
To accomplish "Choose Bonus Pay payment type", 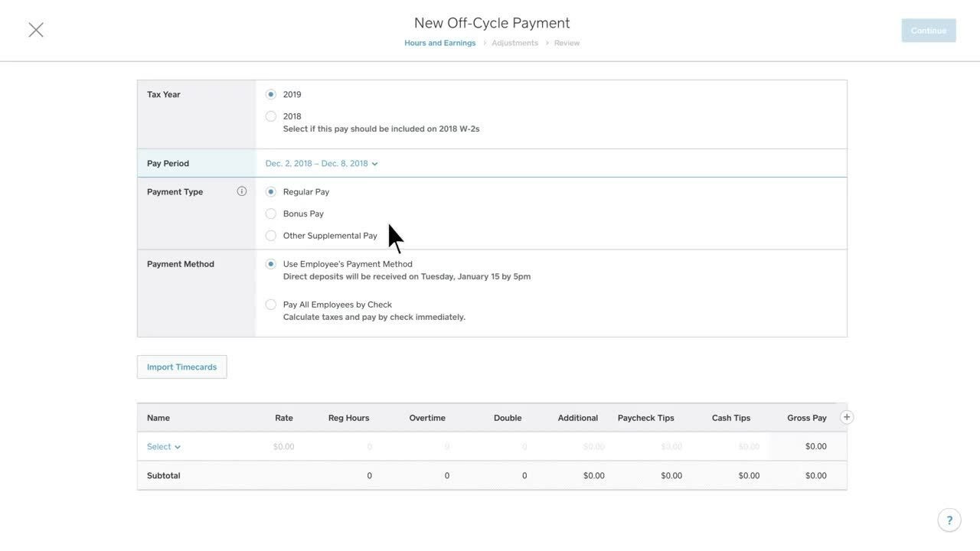I will (x=271, y=214).
